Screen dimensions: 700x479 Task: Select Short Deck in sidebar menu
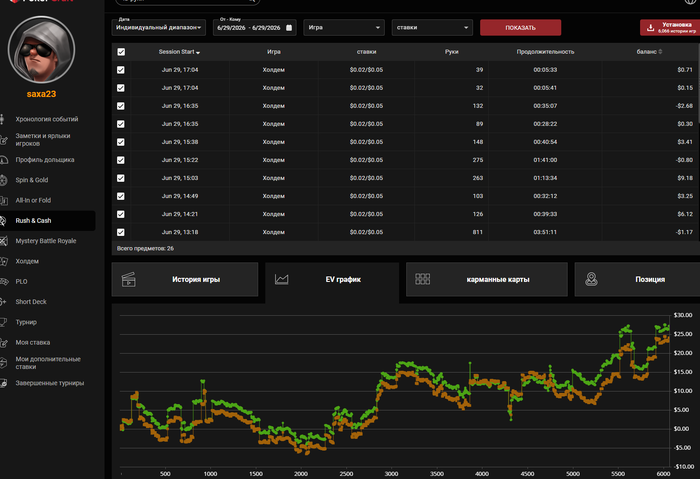click(x=31, y=302)
